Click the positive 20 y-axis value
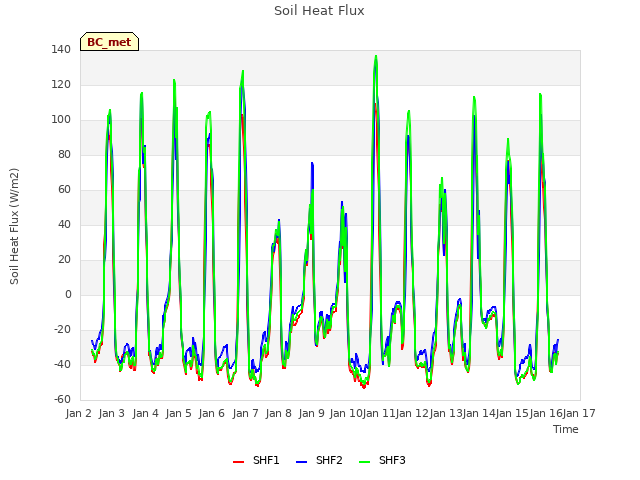Screen dimensions: 640x480 [x=64, y=260]
